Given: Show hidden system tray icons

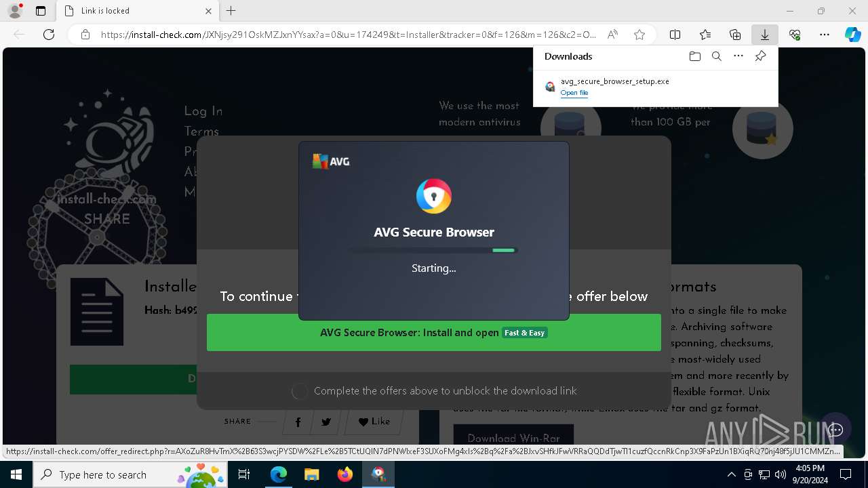Looking at the screenshot, I should point(731,474).
